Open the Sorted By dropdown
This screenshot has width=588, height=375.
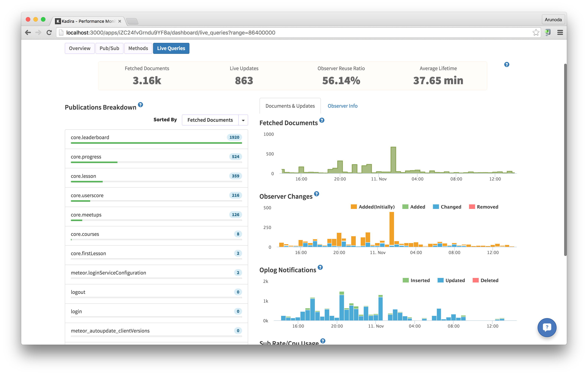click(243, 120)
